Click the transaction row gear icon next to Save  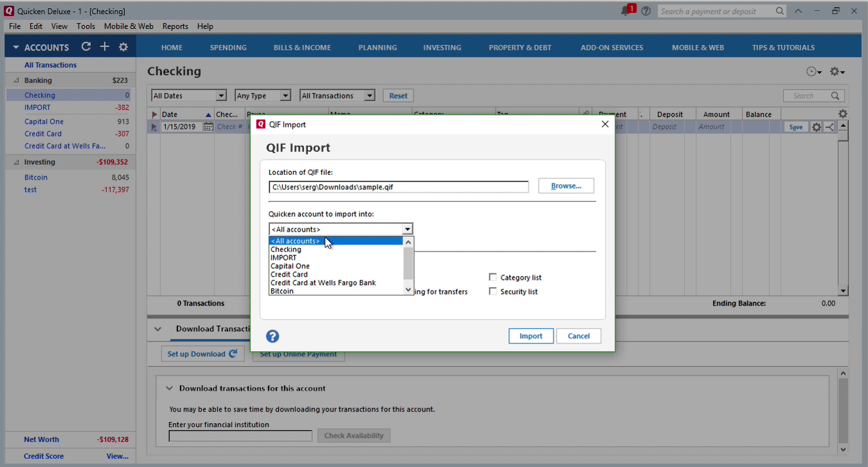[817, 127]
